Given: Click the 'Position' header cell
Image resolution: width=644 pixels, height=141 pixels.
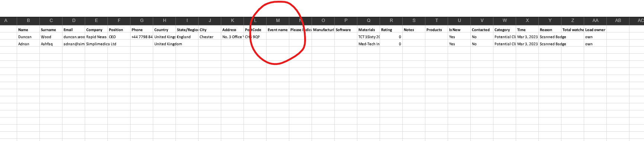Looking at the screenshot, I should tap(119, 29).
